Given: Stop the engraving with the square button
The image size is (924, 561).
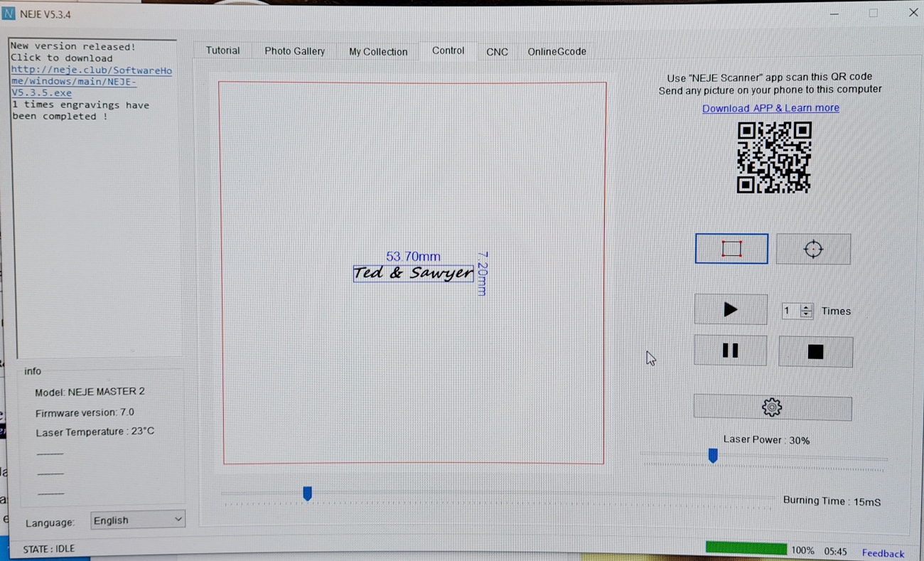Looking at the screenshot, I should tap(815, 352).
